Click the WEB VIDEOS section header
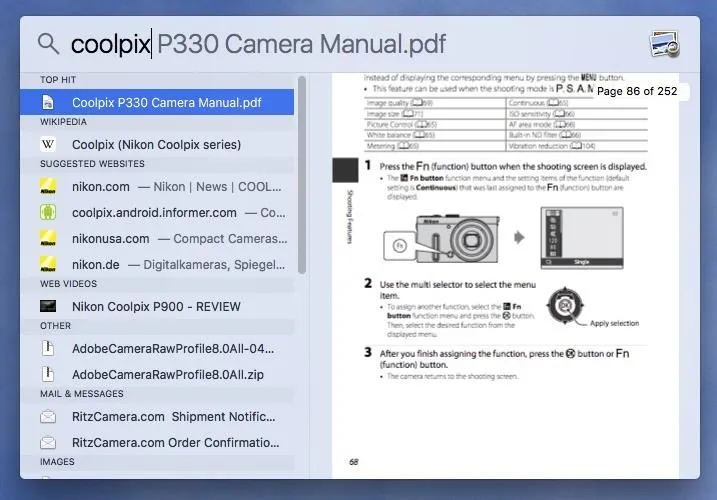 pos(69,284)
